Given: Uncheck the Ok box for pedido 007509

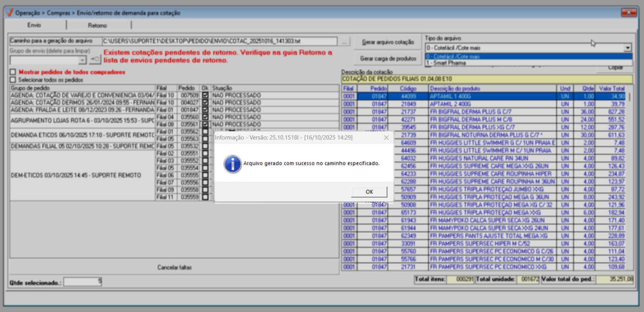Looking at the screenshot, I should (205, 95).
